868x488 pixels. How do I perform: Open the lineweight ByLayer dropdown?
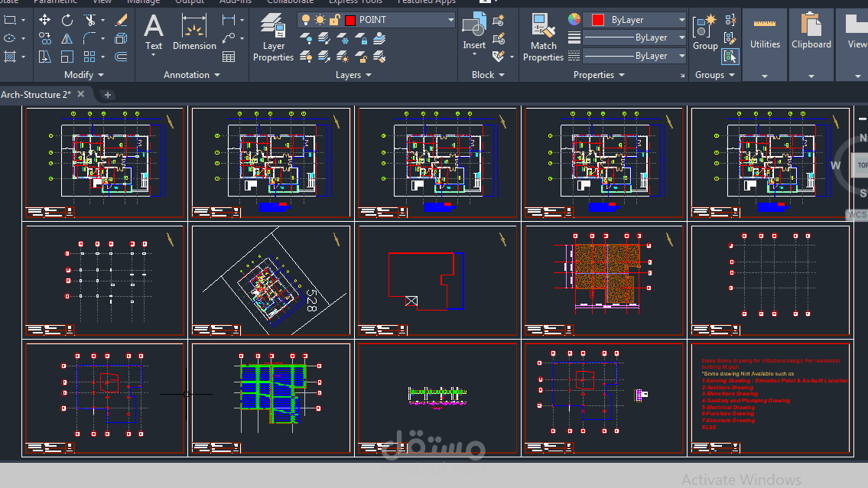pyautogui.click(x=681, y=37)
